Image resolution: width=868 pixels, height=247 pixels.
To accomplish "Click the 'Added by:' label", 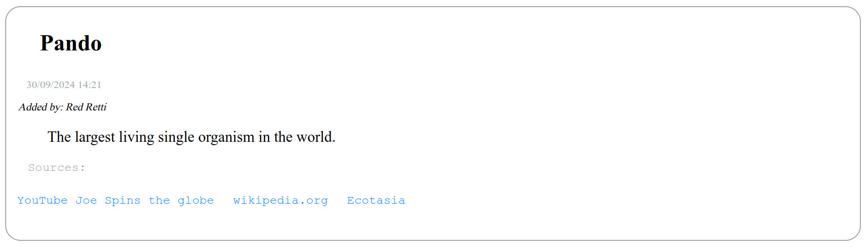I will pyautogui.click(x=41, y=107).
